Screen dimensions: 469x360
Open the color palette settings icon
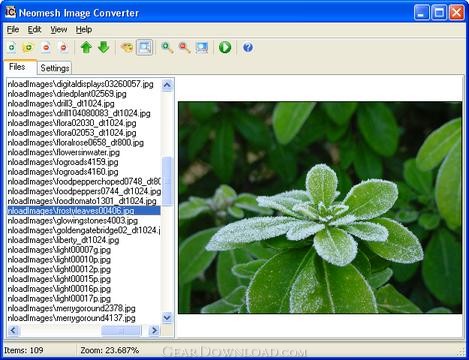click(x=127, y=48)
